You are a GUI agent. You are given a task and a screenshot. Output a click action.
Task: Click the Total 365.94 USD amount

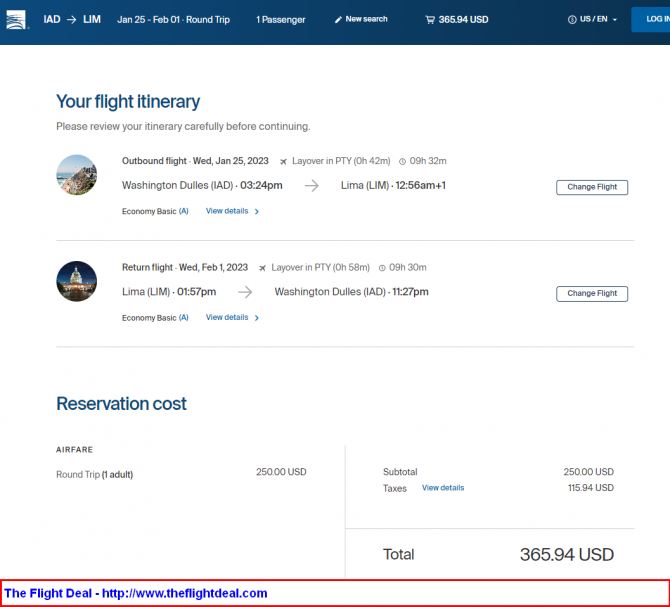(x=567, y=554)
